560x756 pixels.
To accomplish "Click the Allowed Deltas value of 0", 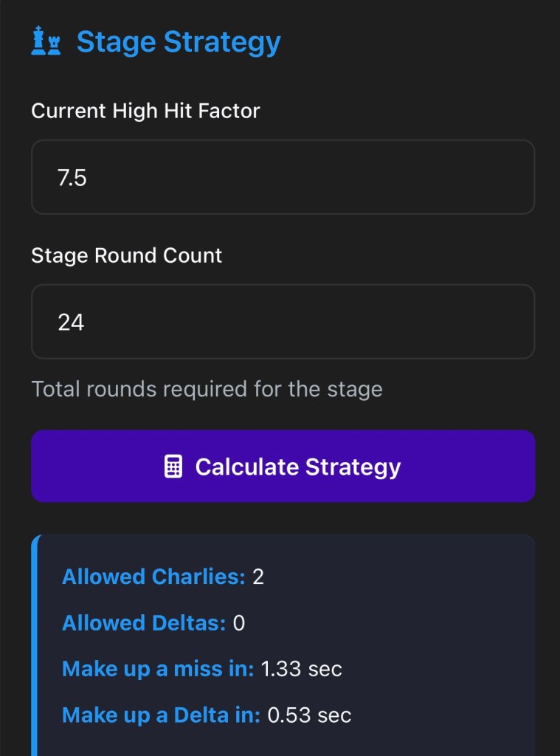I will coord(239,623).
